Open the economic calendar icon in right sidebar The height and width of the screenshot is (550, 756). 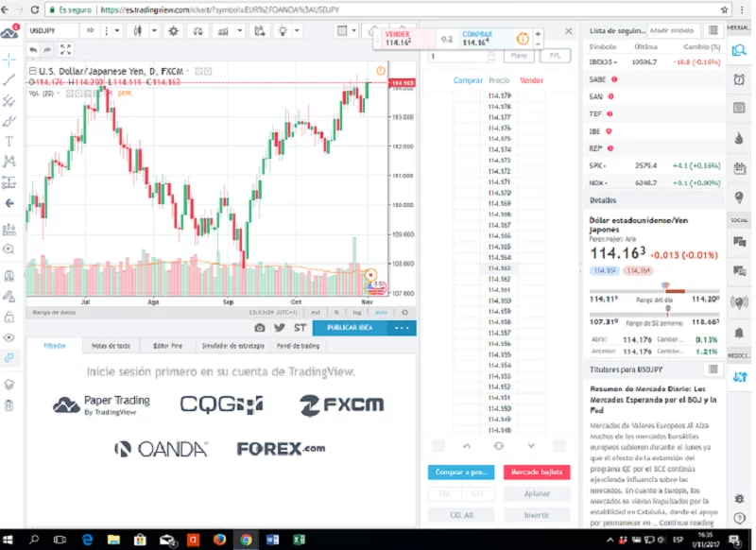[x=739, y=168]
